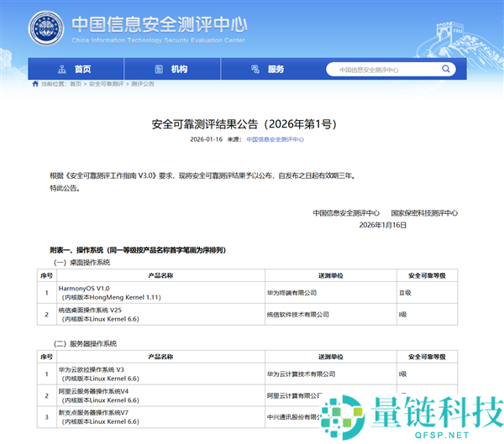The width and height of the screenshot is (504, 444).
Task: Click the icon beside 服务 in navigation
Action: [x=255, y=70]
